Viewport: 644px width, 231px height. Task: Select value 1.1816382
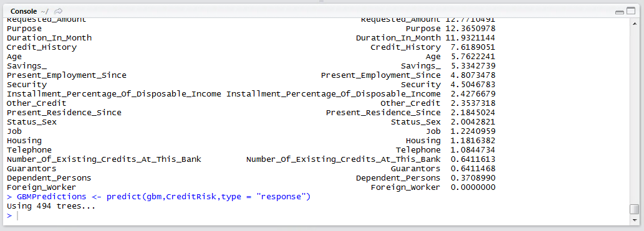(x=473, y=141)
